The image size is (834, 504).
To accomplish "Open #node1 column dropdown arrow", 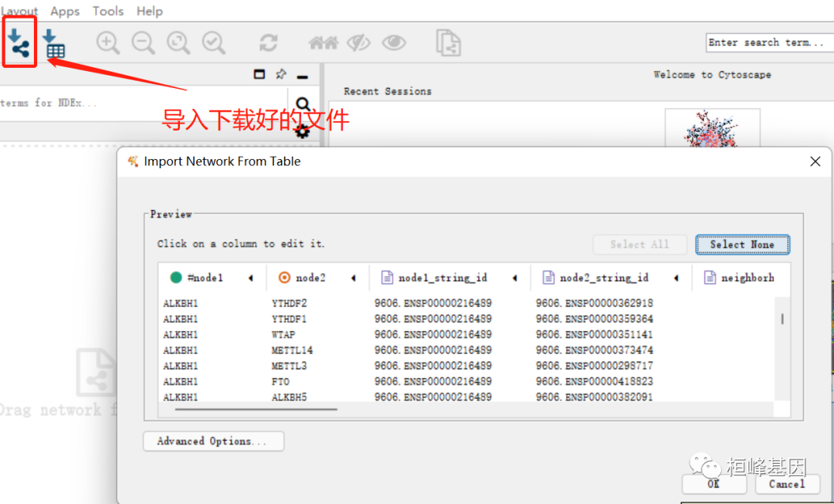I will [x=250, y=278].
